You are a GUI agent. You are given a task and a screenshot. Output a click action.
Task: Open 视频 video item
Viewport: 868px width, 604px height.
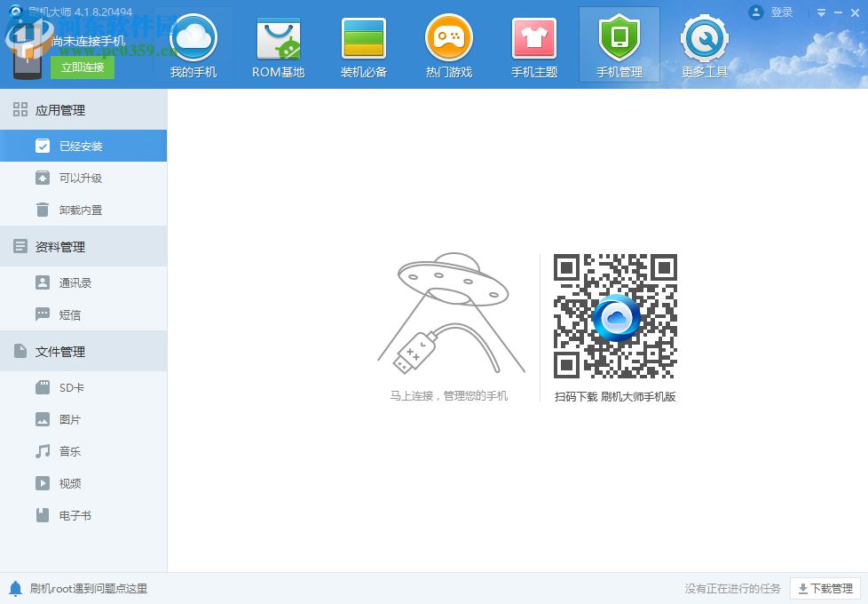(x=83, y=483)
